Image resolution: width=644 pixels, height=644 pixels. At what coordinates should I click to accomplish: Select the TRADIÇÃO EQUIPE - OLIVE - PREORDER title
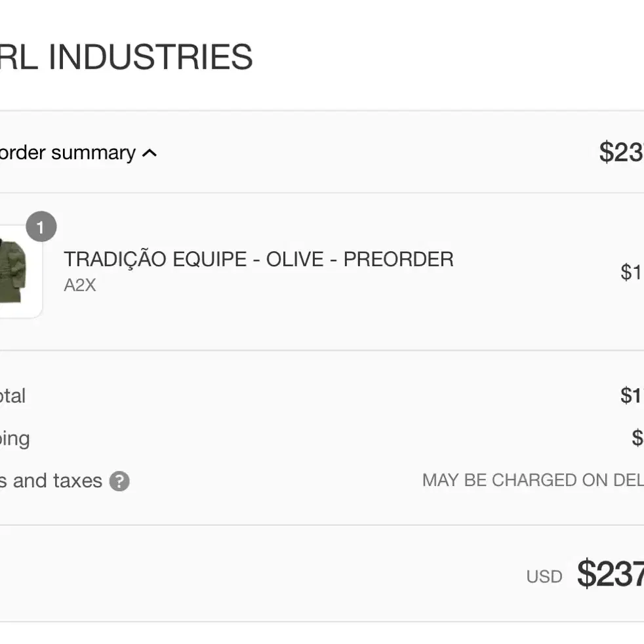(258, 259)
